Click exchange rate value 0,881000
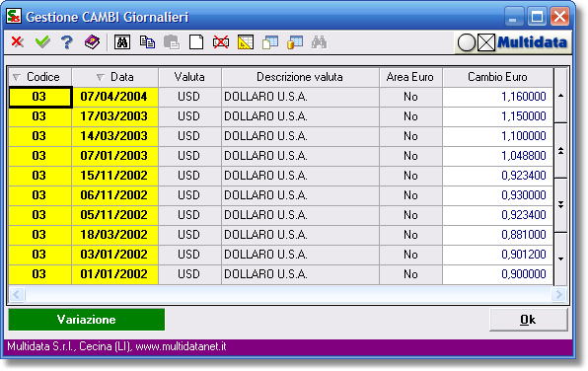The image size is (588, 371). pos(497,235)
